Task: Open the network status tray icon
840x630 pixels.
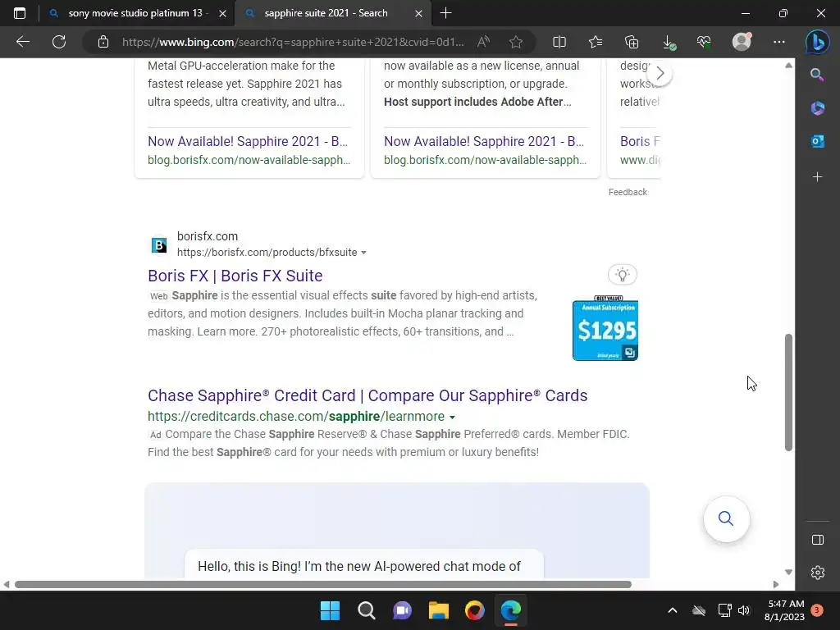Action: 724,610
